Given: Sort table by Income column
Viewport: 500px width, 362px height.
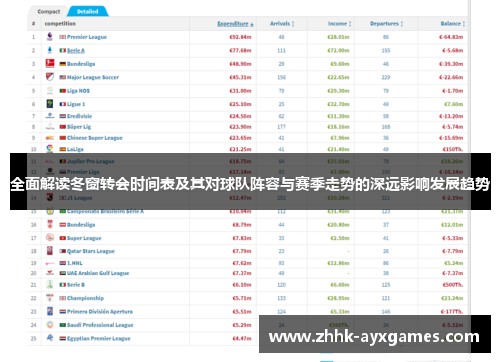Looking at the screenshot, I should click(x=340, y=24).
